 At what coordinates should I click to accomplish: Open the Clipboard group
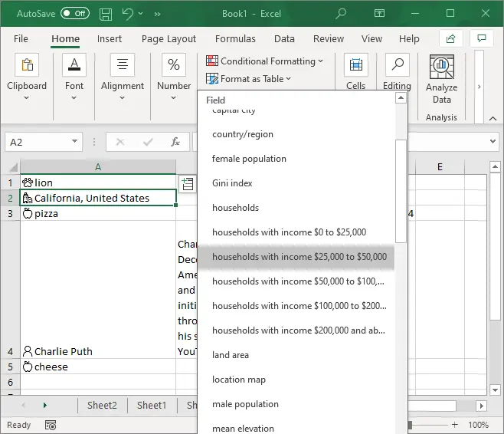[27, 77]
